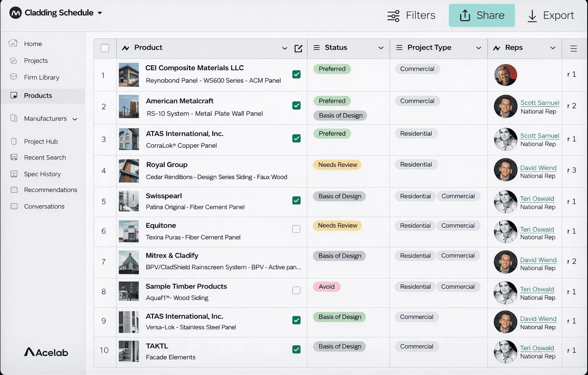Click the Products sidebar icon
The height and width of the screenshot is (375, 588).
[14, 95]
